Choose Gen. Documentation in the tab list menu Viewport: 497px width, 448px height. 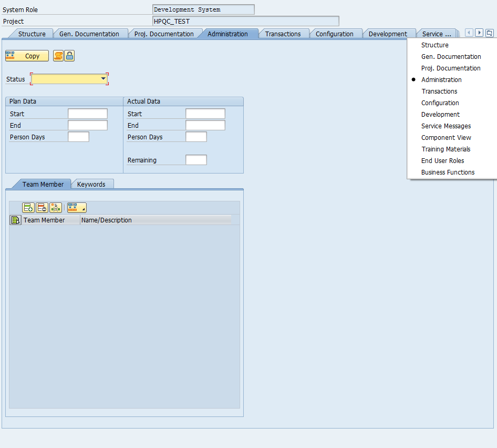[x=452, y=56]
